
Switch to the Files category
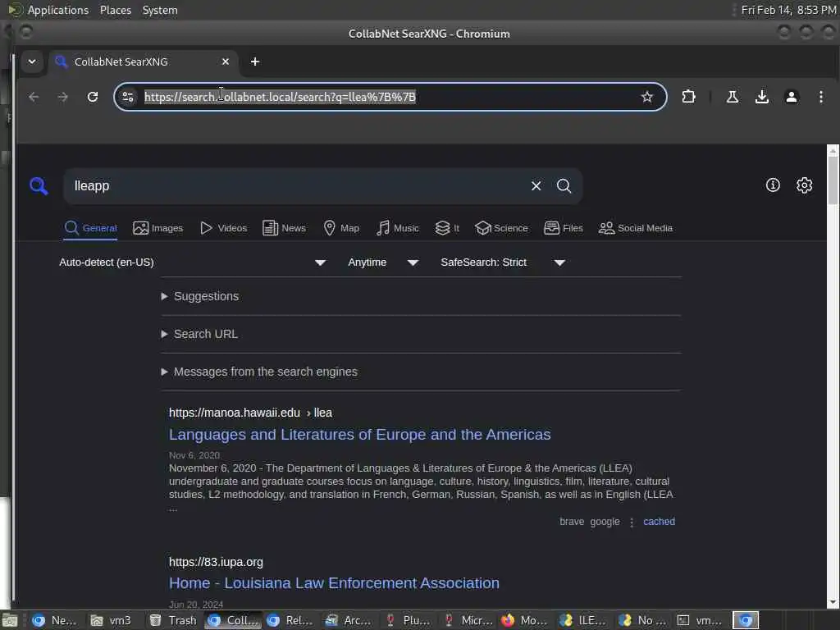click(x=563, y=228)
